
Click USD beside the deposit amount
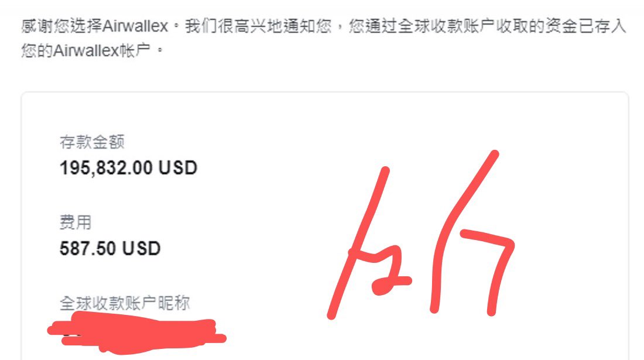coord(178,167)
